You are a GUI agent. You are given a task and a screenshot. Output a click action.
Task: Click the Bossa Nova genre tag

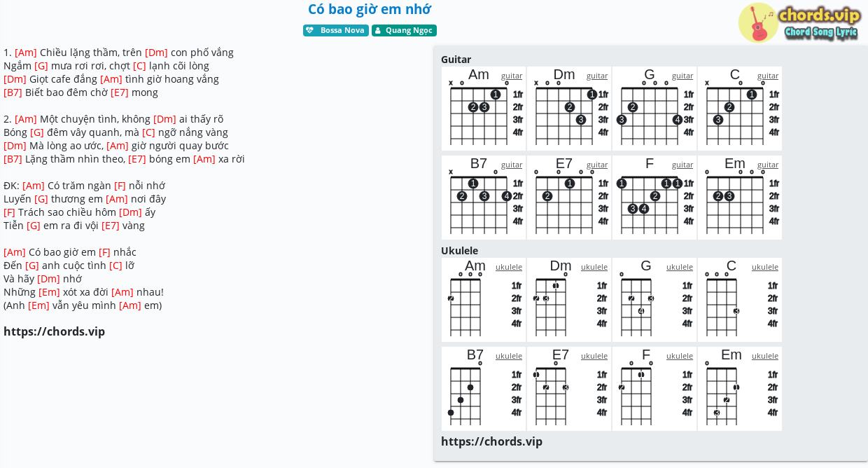tap(336, 30)
